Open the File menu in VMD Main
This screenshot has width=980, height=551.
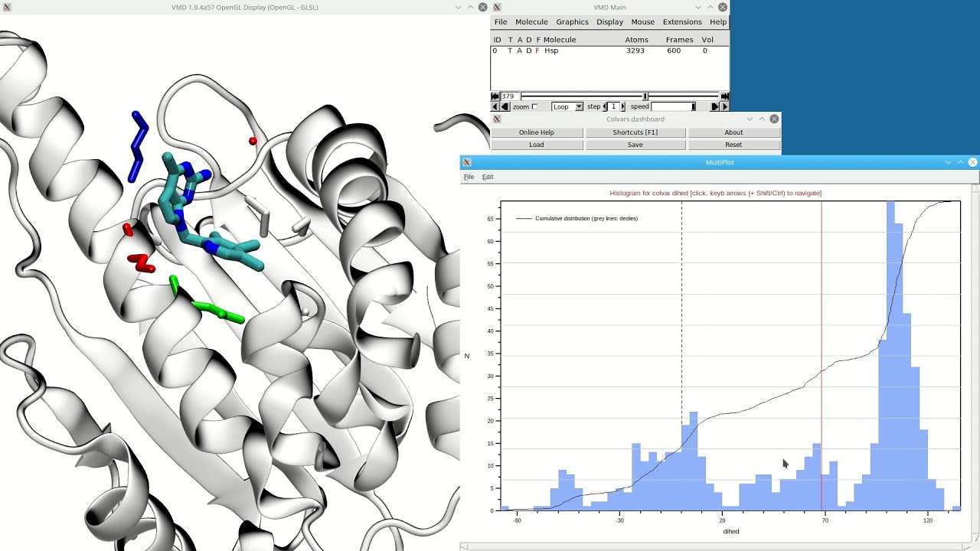[500, 21]
